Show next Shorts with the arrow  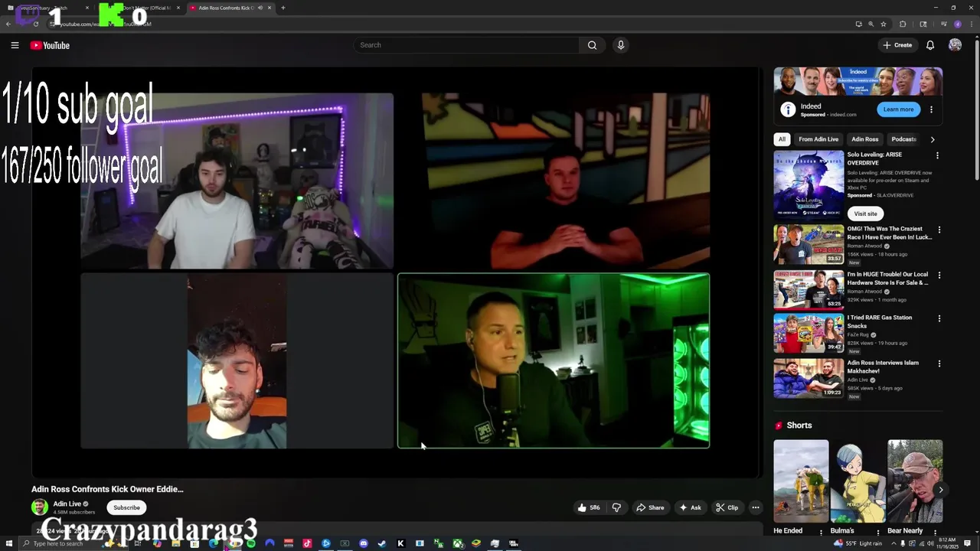pos(940,490)
